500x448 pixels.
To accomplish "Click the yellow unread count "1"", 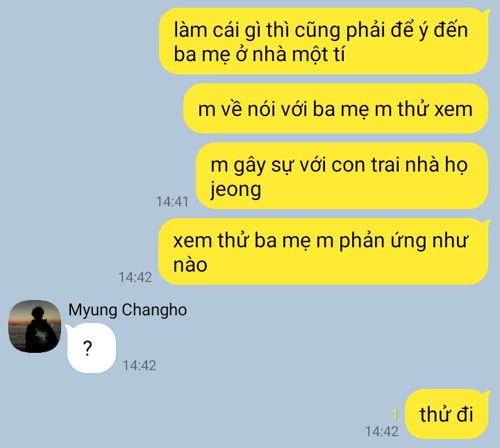I will [x=394, y=415].
